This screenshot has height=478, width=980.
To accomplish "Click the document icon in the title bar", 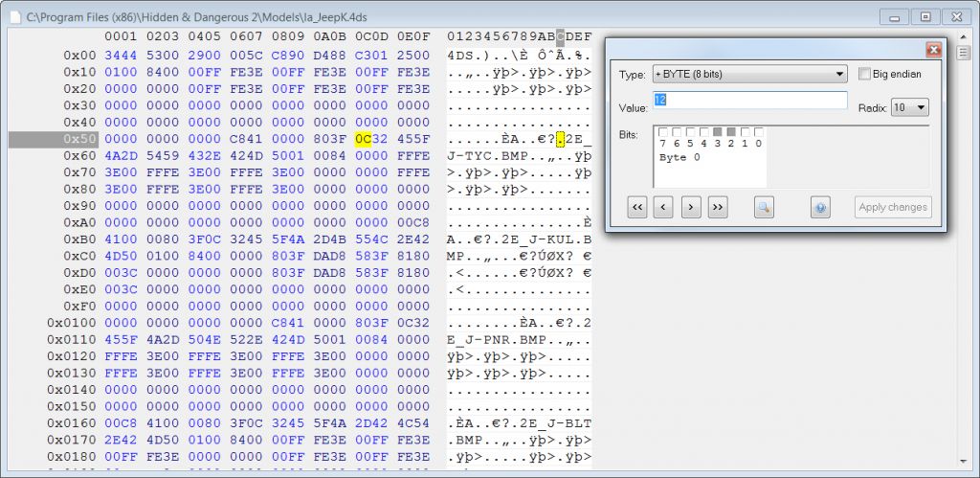I will click(x=14, y=16).
